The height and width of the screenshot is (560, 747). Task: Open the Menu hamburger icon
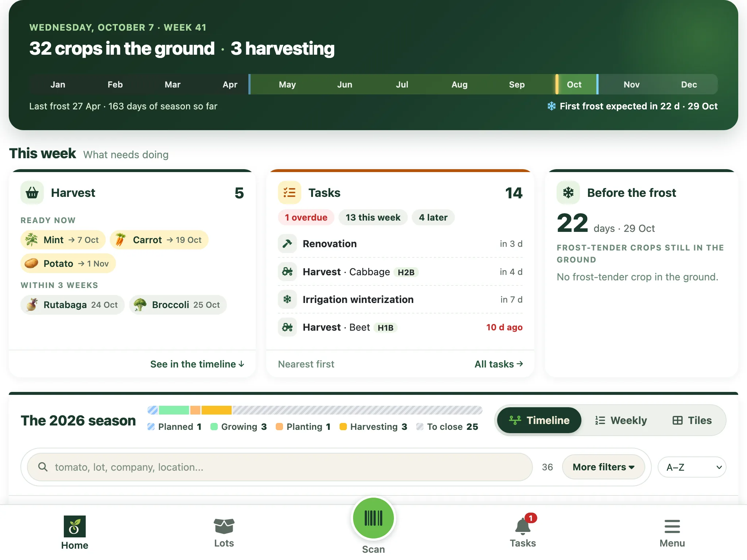[672, 526]
